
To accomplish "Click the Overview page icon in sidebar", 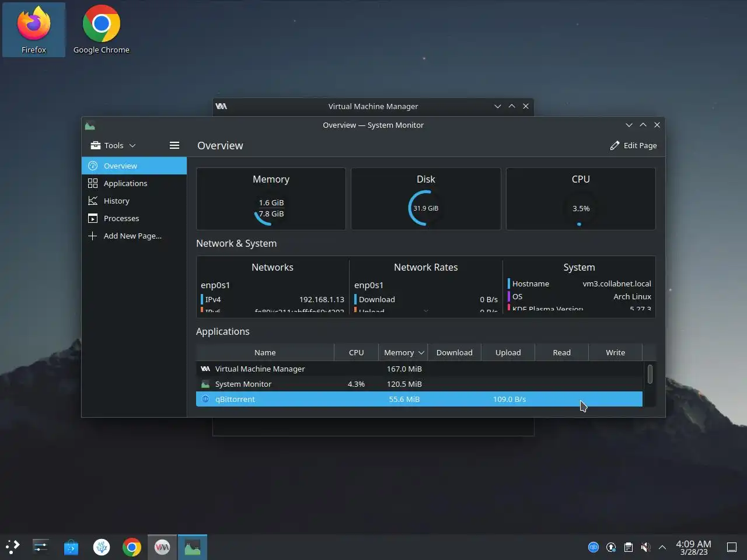I will (92, 166).
